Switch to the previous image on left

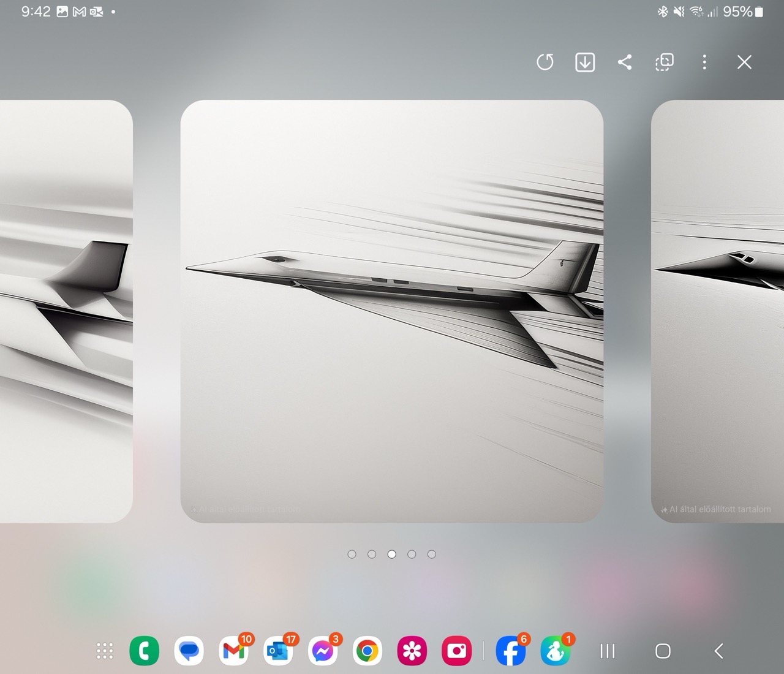click(x=66, y=311)
